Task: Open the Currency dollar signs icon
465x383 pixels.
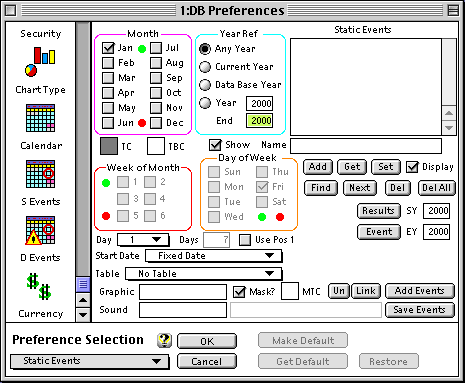Action: (40, 287)
